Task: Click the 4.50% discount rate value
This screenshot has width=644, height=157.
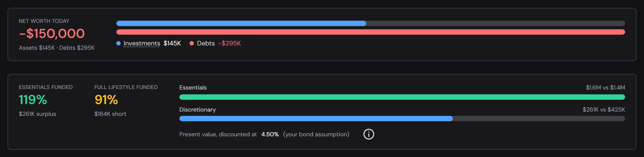Action: coord(270,134)
